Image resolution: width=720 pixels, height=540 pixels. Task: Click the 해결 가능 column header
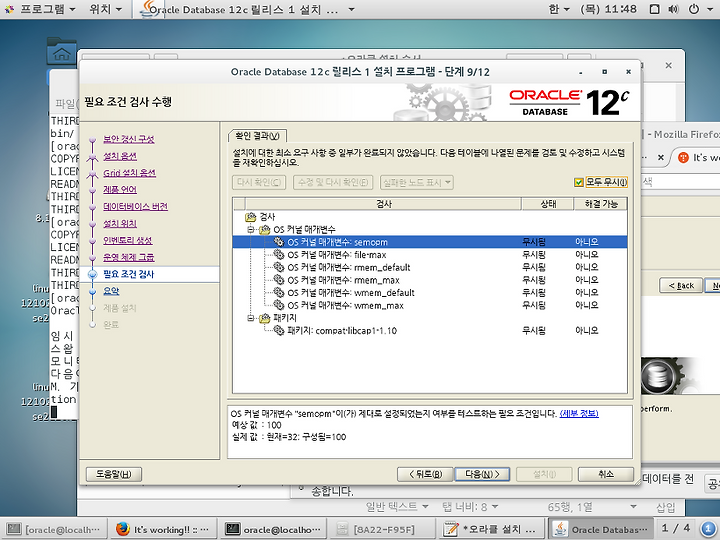point(601,204)
